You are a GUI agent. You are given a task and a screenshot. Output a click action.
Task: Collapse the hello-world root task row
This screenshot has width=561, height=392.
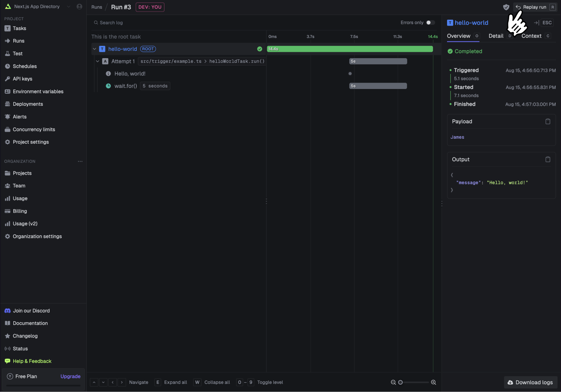tap(94, 49)
